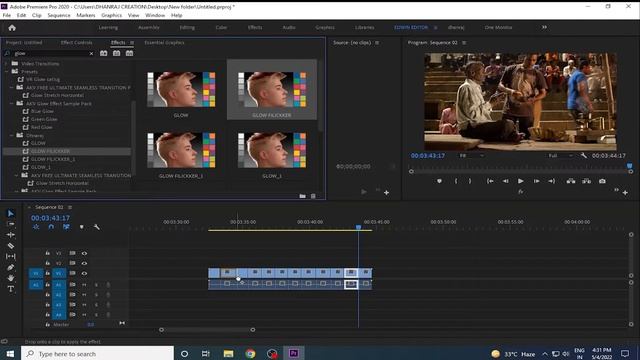Add marker in the timeline header

coord(82,227)
